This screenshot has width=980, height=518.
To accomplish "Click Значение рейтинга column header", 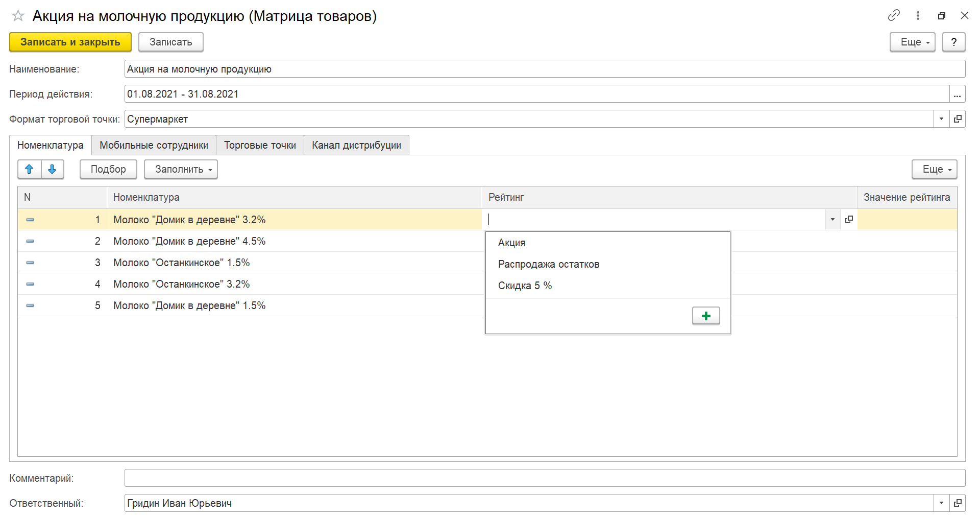I will (x=907, y=197).
